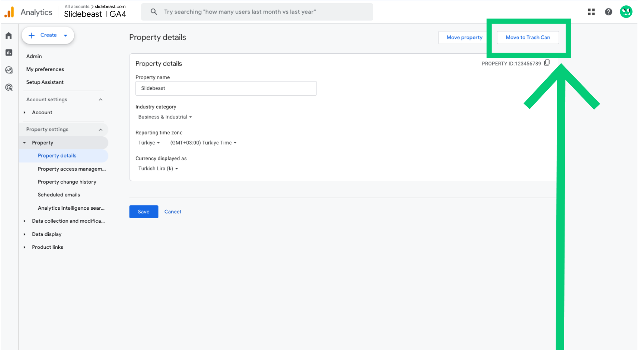644x350 pixels.
Task: Open Setup Assistant in the sidebar
Action: [x=45, y=82]
